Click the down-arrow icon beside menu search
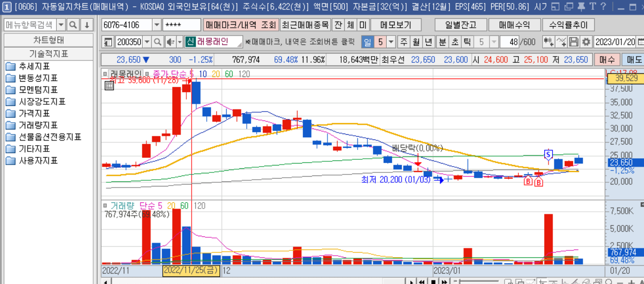This screenshot has height=284, width=644. pos(87,25)
